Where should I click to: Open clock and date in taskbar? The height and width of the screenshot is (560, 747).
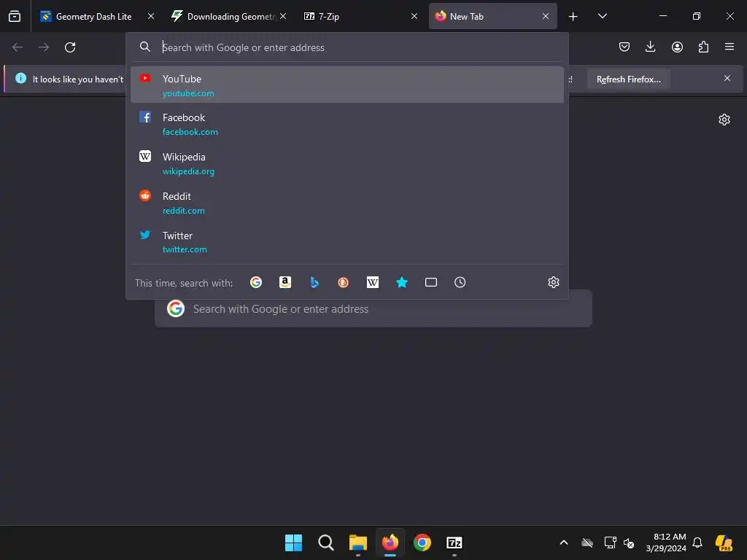point(666,542)
